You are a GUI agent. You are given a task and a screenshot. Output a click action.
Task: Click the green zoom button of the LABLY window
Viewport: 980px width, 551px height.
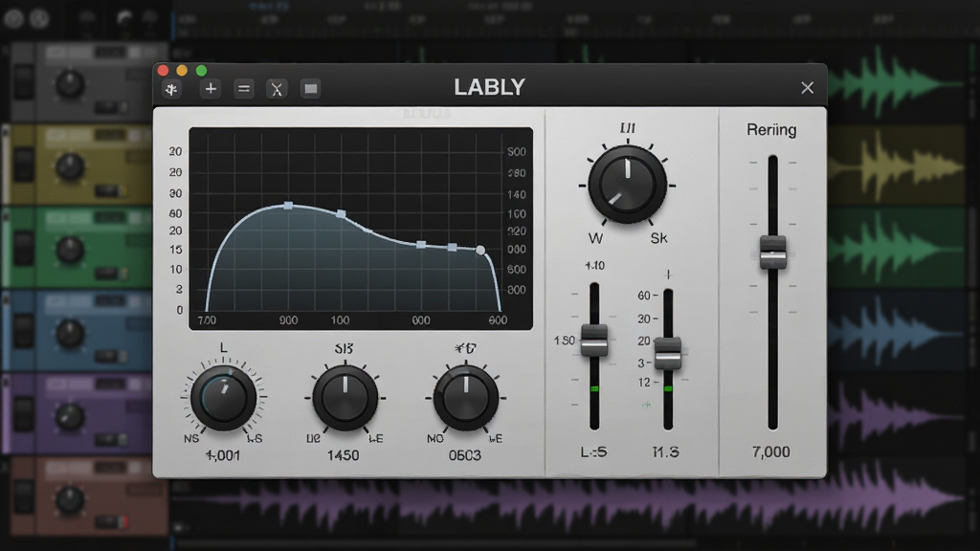coord(201,71)
